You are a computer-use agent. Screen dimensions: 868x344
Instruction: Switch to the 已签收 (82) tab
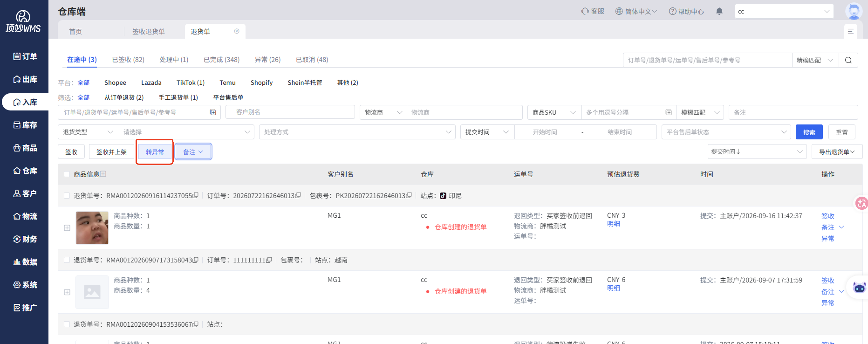pos(128,60)
